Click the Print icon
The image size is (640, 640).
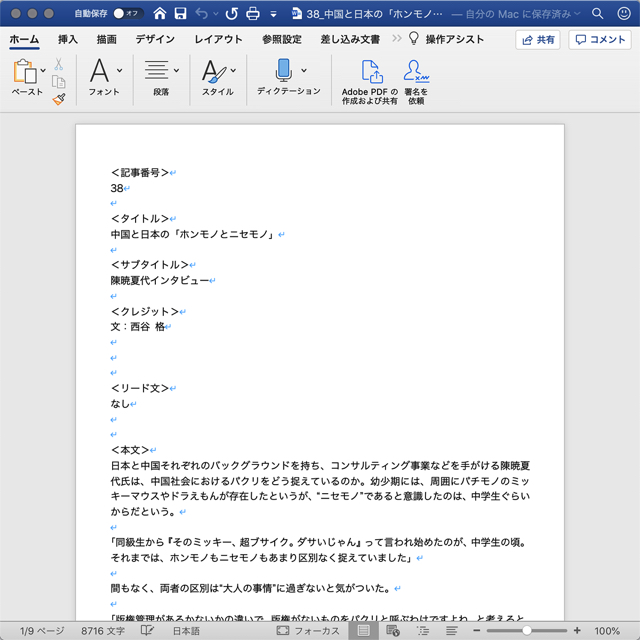[253, 14]
